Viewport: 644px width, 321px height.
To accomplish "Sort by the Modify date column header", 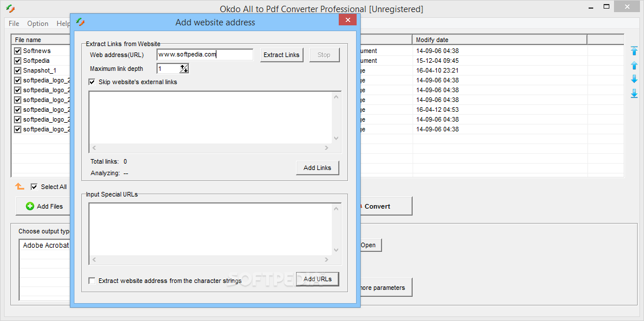I will pos(499,40).
